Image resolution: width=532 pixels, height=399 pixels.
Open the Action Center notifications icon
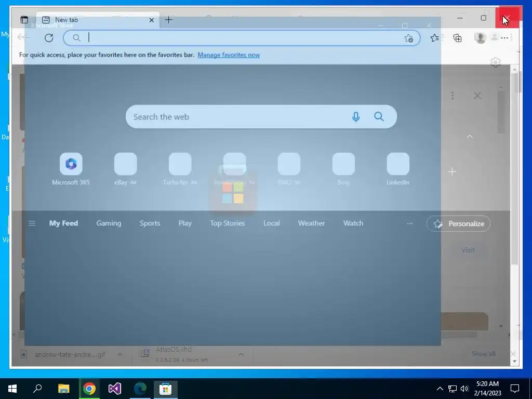(x=515, y=389)
